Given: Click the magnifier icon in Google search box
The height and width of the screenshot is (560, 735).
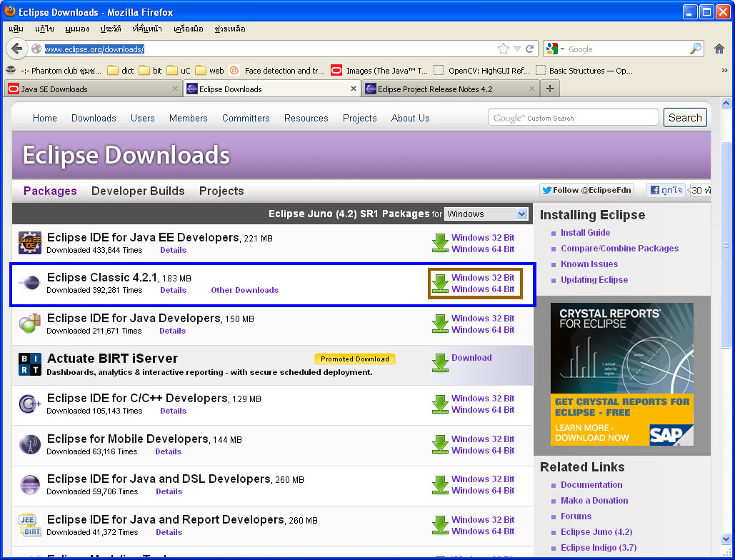Looking at the screenshot, I should tap(696, 49).
